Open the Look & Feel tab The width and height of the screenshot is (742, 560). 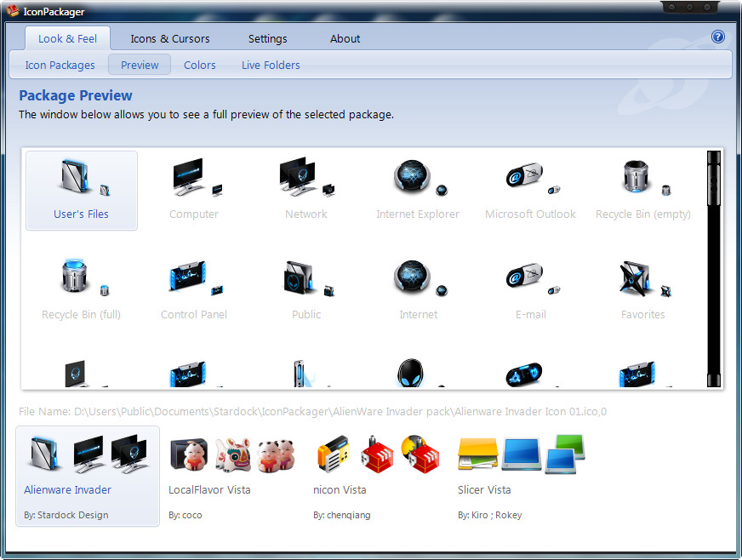point(68,38)
